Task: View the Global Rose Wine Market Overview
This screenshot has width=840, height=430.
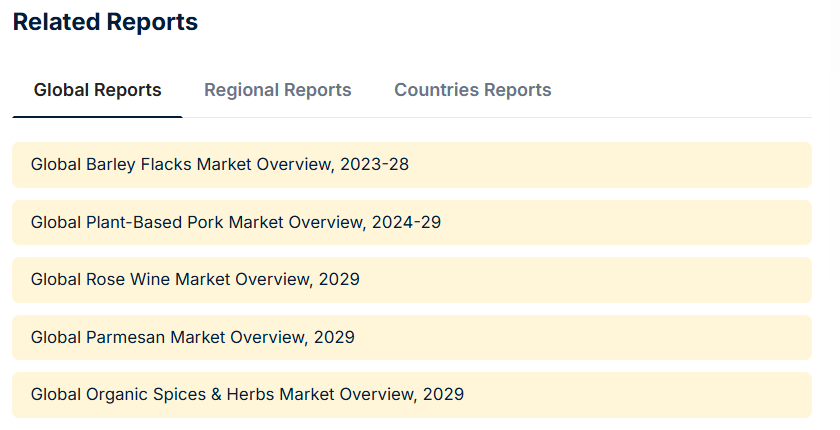Action: (195, 280)
